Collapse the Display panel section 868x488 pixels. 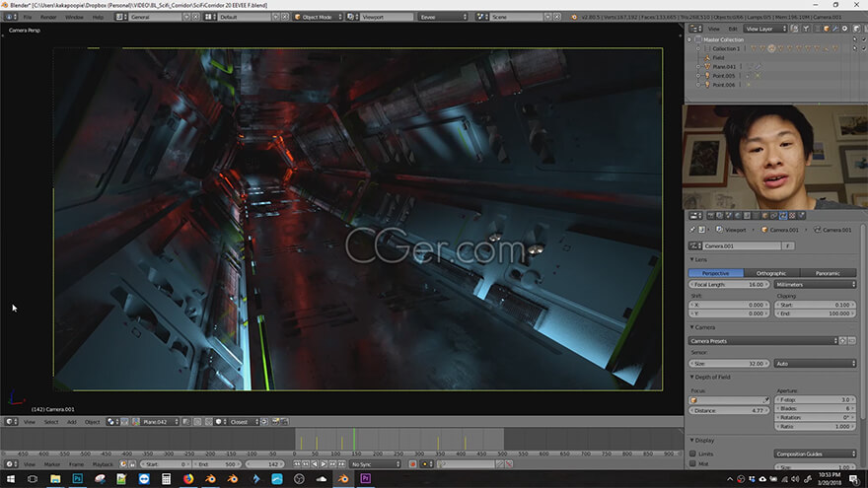click(x=692, y=441)
